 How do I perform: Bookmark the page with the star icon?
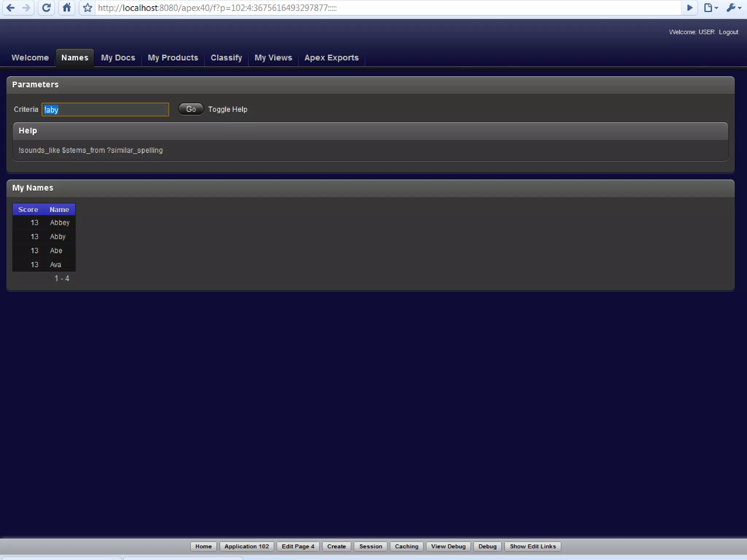click(88, 8)
